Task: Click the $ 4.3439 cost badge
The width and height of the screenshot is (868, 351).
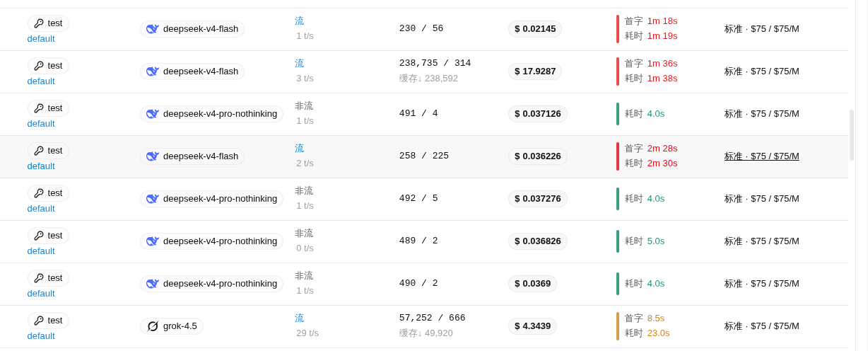Action: (532, 326)
